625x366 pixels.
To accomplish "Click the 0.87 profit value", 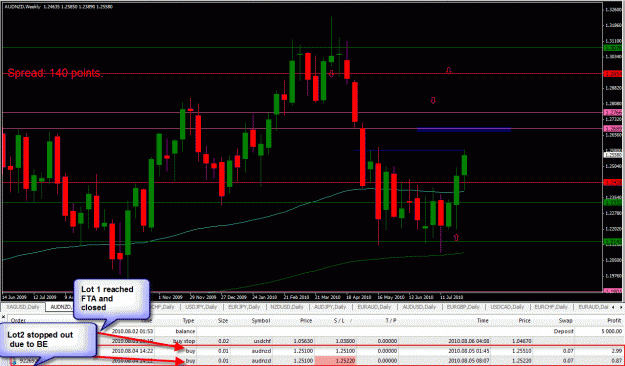I will click(x=617, y=361).
